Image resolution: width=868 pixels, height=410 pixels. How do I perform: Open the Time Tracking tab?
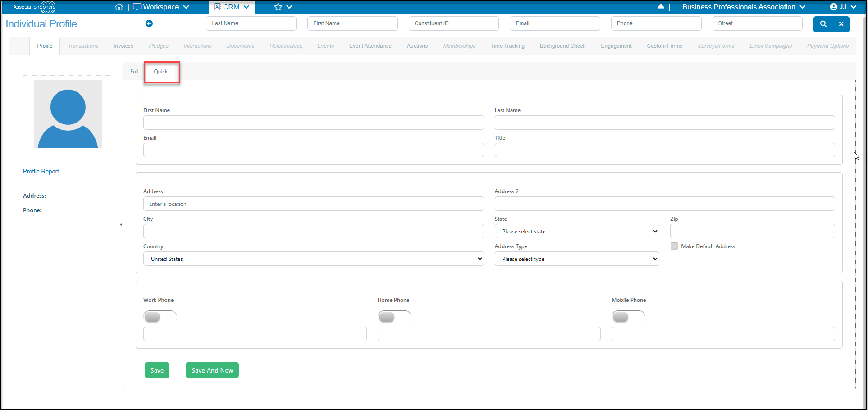click(508, 46)
